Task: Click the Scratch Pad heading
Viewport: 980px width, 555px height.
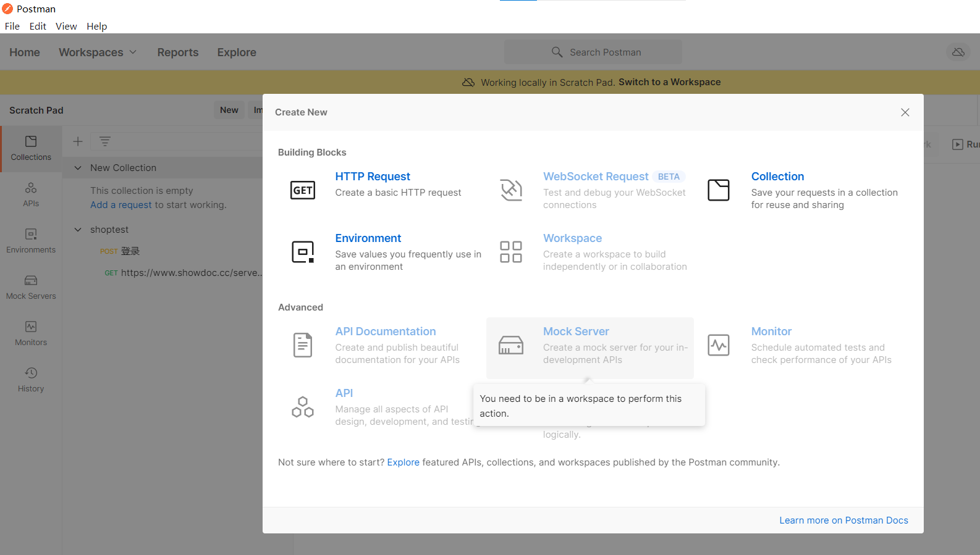Action: click(36, 111)
